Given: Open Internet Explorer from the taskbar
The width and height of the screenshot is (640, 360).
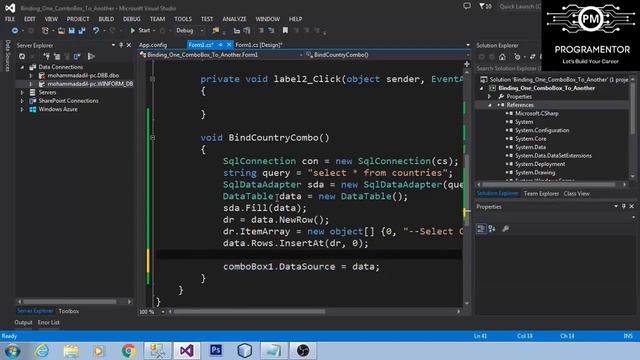Looking at the screenshot, I should (42, 351).
